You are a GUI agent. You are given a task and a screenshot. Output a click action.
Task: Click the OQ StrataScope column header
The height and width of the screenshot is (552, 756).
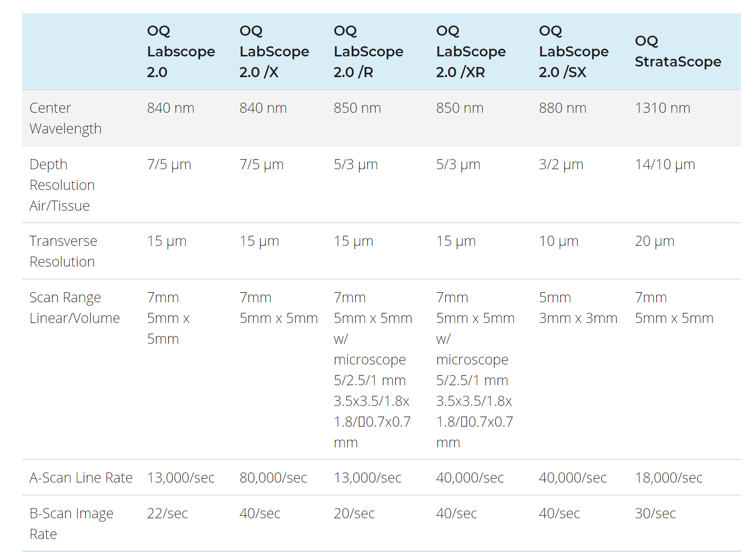pos(677,52)
